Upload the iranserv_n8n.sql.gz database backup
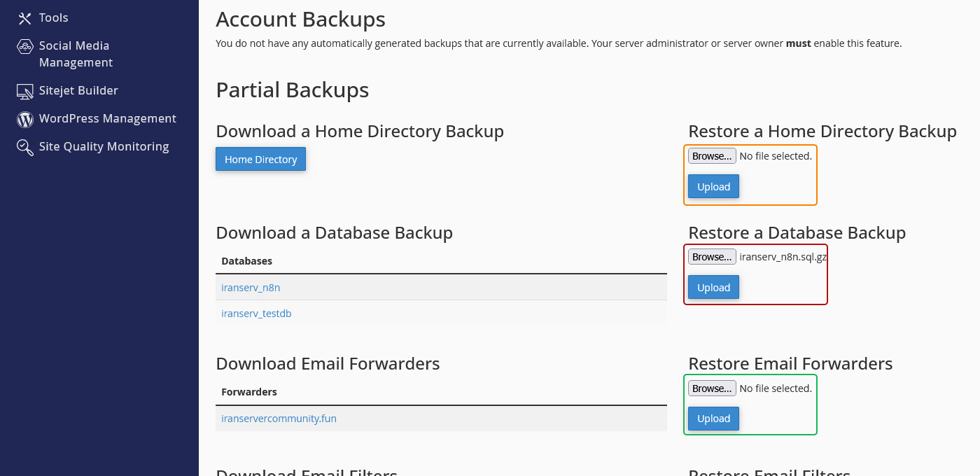Screen dimensions: 980x476 tap(713, 288)
